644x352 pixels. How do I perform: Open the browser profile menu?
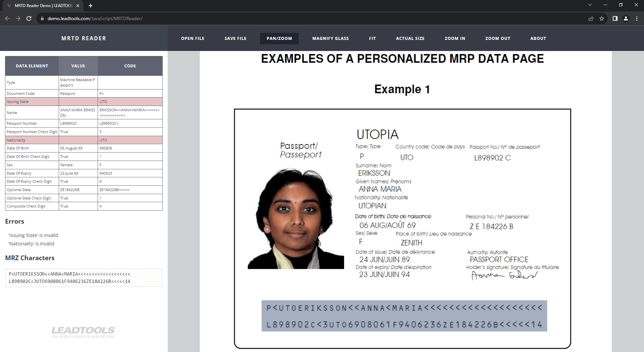pos(626,18)
